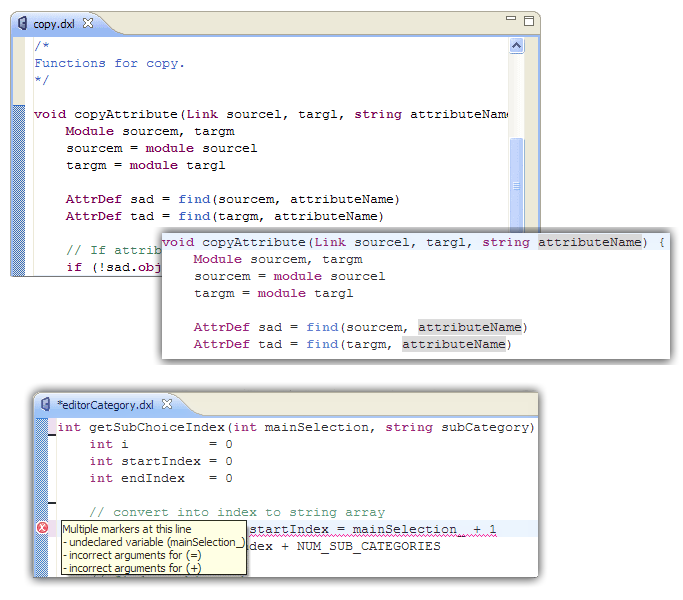Close the editorCategory.dxl tab
683x600 pixels.
[167, 404]
